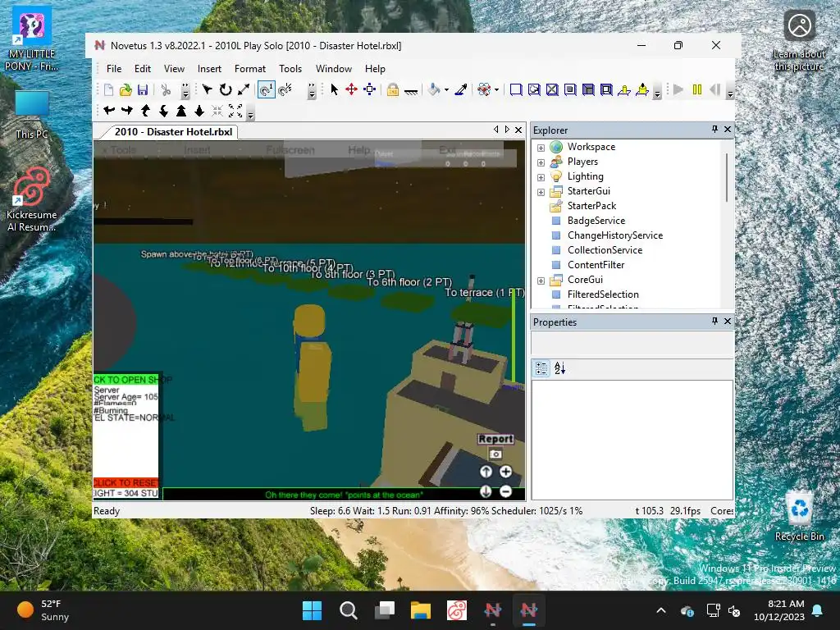Image resolution: width=840 pixels, height=630 pixels.
Task: Select ContentFilter in the Explorer
Action: pyautogui.click(x=596, y=265)
